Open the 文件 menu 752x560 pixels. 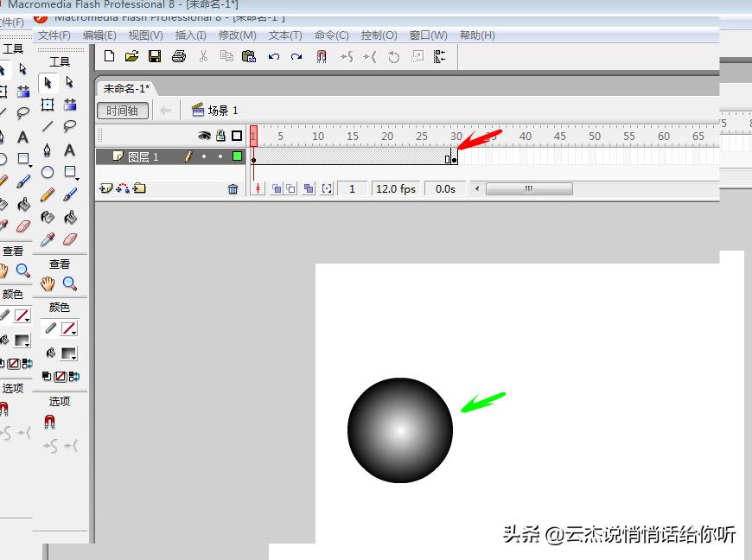(x=54, y=35)
